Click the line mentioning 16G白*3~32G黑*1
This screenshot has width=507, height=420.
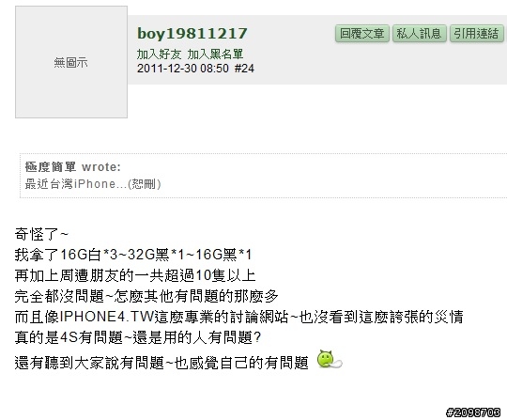point(133,255)
